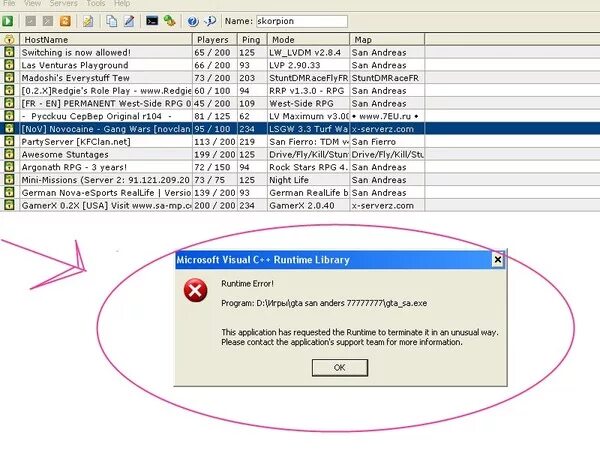Click lock icon for Novocaine Gang Wars row
600x450 pixels.
[9, 129]
